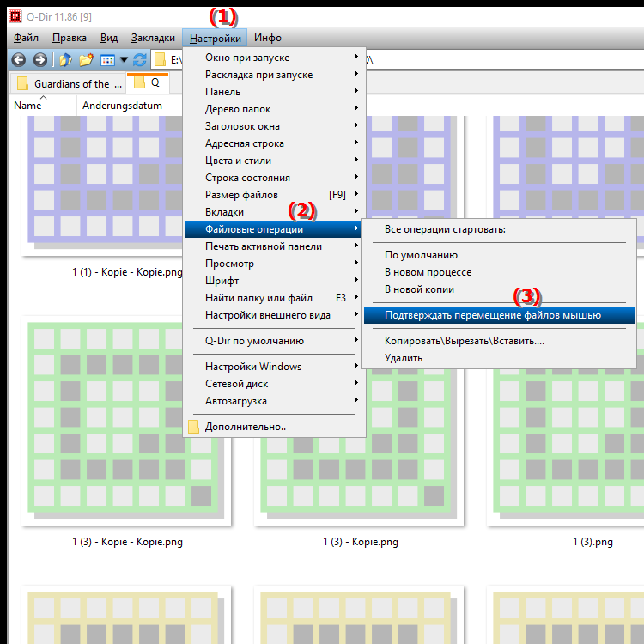Click the Удалить menu entry
Viewport: 644px width, 644px height.
click(x=404, y=358)
